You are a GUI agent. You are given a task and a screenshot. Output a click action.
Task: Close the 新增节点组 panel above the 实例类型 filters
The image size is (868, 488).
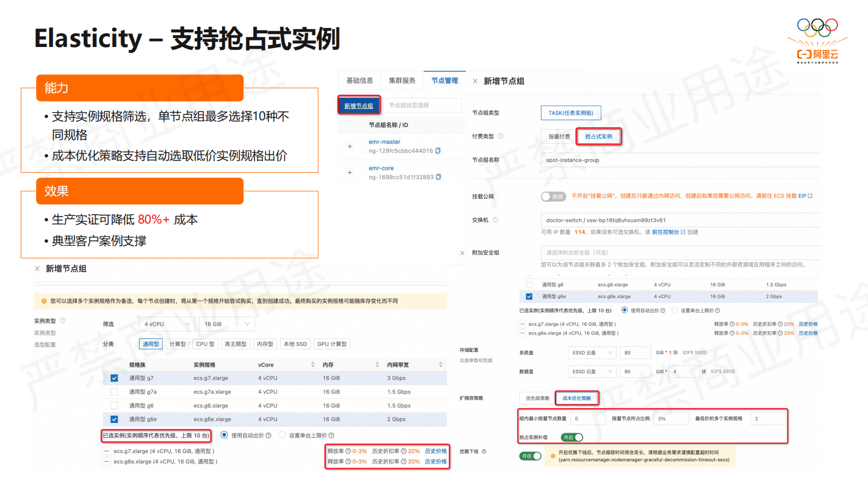click(x=37, y=268)
